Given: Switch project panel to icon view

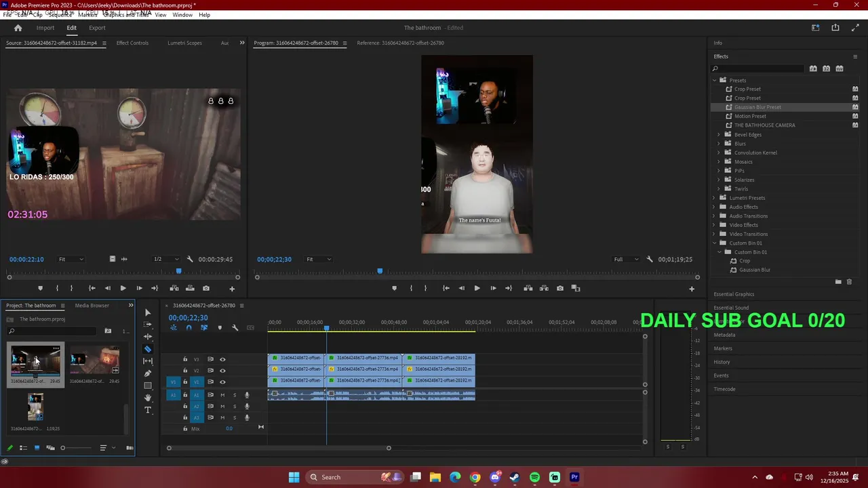Looking at the screenshot, I should (x=37, y=448).
